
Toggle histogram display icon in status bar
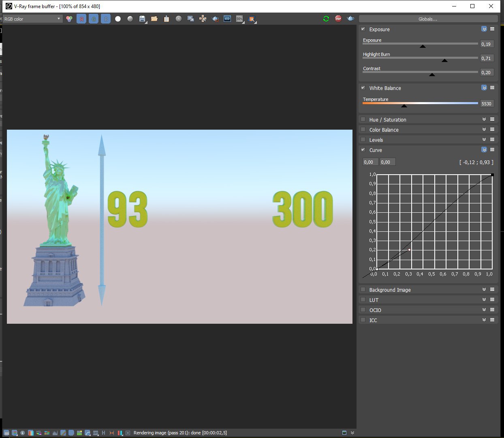(x=55, y=433)
